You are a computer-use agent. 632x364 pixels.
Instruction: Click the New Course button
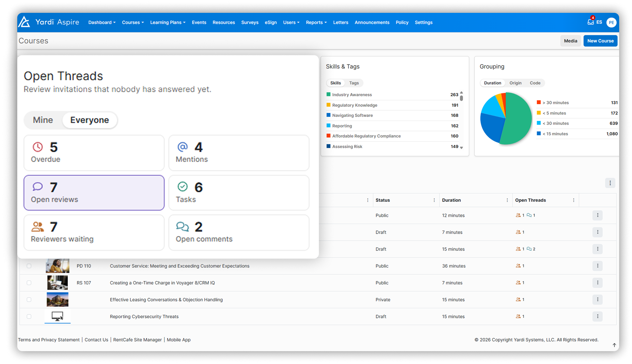(600, 41)
